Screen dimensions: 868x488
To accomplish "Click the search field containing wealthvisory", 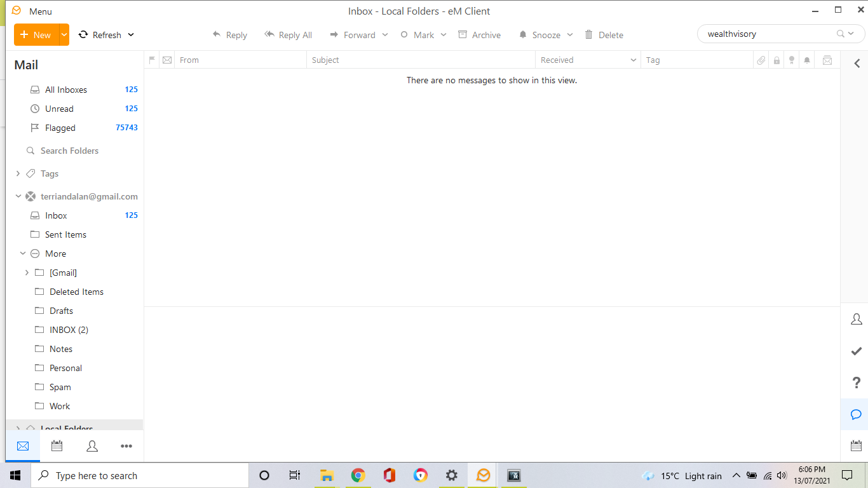I will click(768, 34).
